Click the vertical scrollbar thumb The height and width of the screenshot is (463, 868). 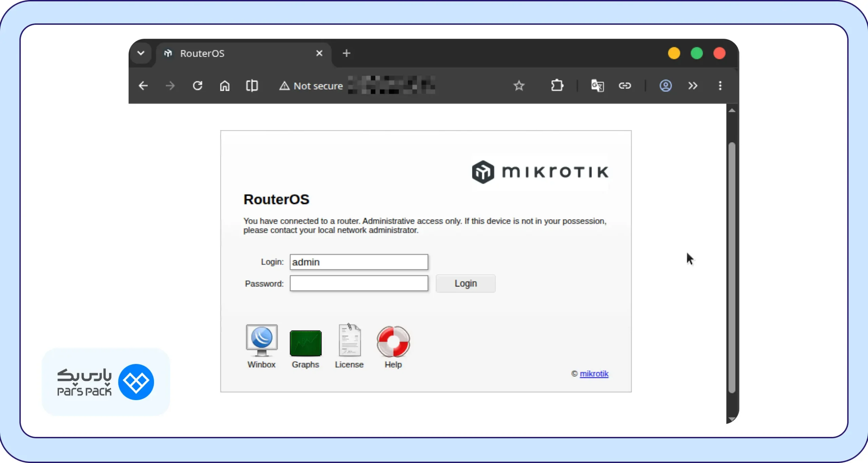(732, 268)
